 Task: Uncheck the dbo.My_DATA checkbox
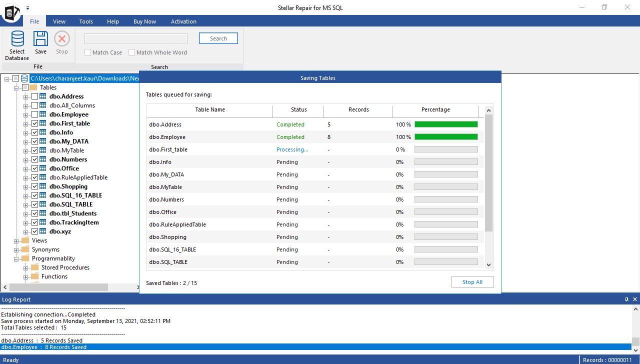(34, 141)
